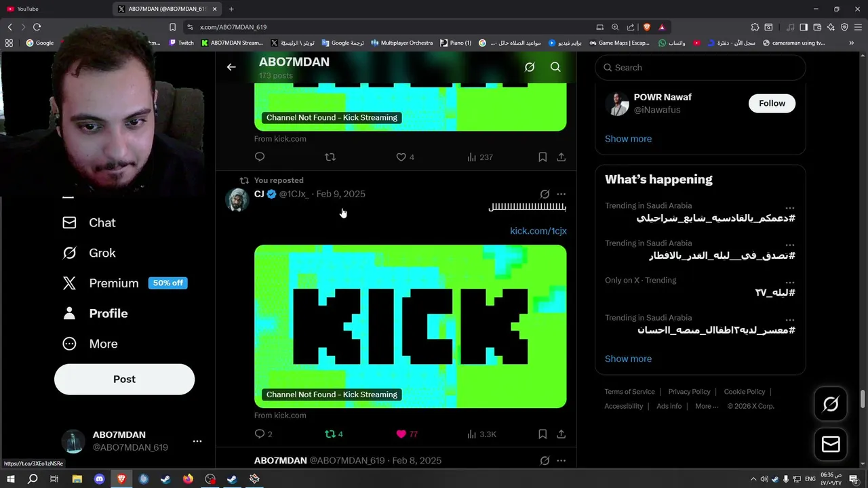Open the floating Messages envelope button
This screenshot has height=488, width=868.
pyautogui.click(x=831, y=445)
